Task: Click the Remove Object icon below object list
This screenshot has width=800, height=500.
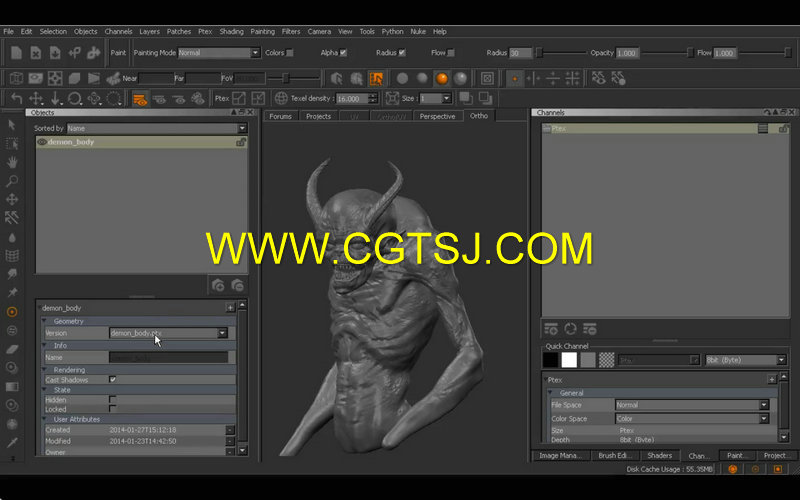Action: pos(237,285)
